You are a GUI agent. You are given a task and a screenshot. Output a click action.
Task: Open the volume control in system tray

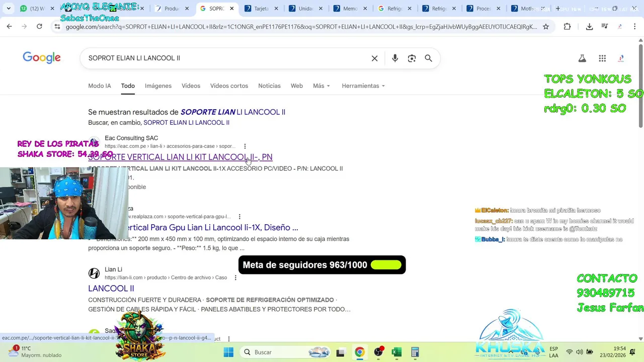(x=580, y=352)
